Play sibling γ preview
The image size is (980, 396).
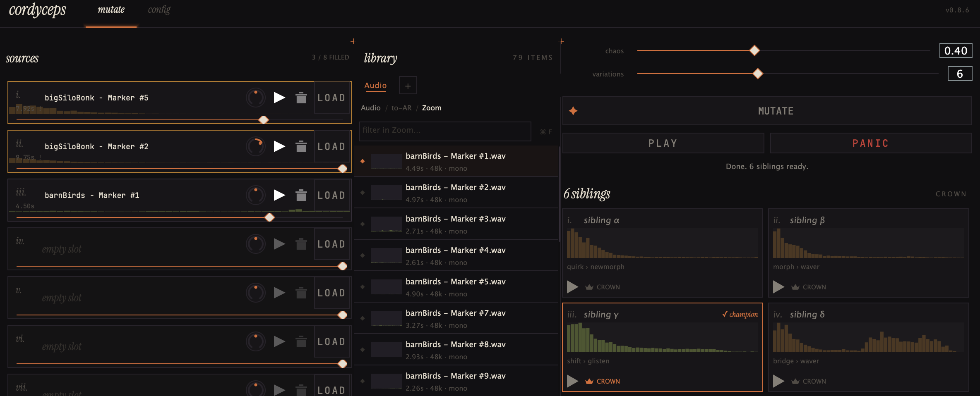[x=572, y=381]
